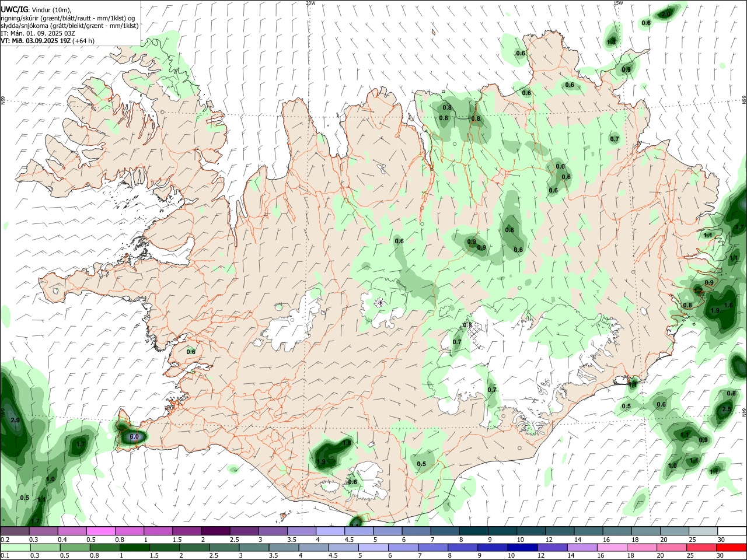Choose the orchid swatch between 0.4 and 0.5
This screenshot has width=747, height=560.
point(72,531)
